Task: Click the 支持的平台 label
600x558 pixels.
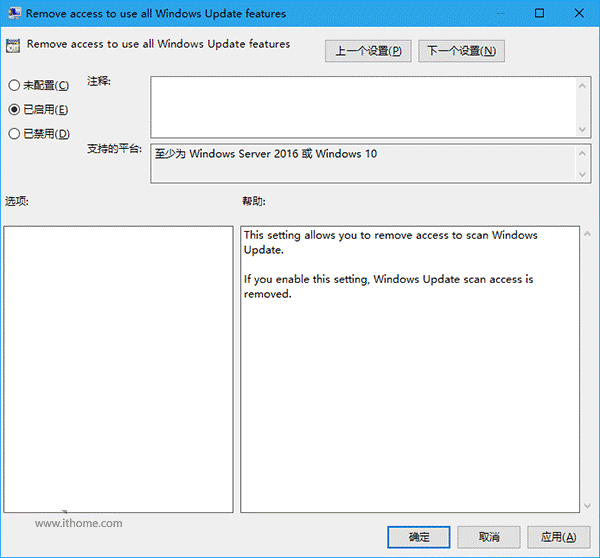Action: [114, 148]
